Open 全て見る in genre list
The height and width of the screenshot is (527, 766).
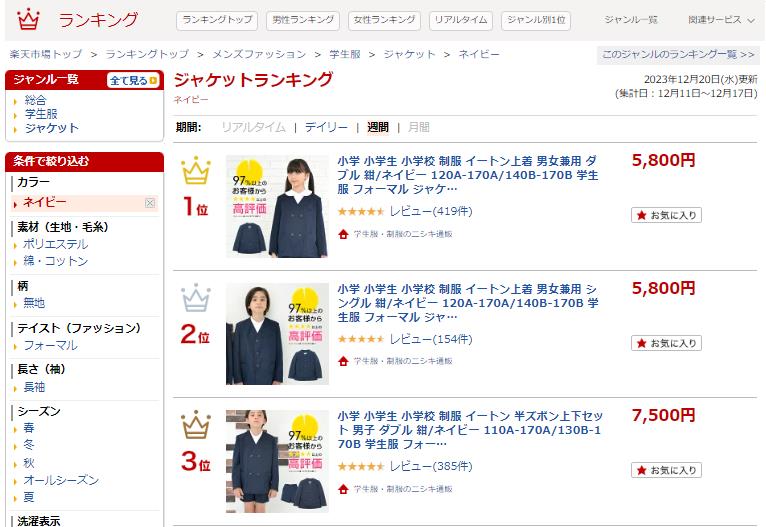tap(133, 80)
